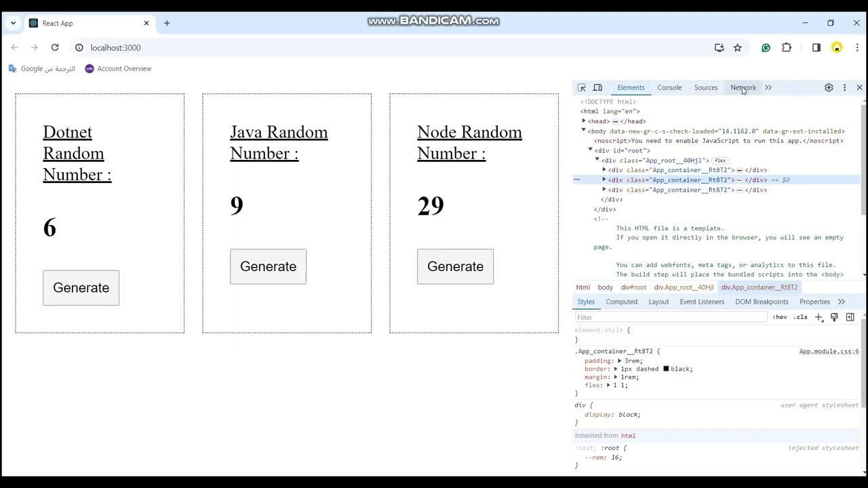Open the Properties tab
The width and height of the screenshot is (868, 488).
(x=814, y=302)
